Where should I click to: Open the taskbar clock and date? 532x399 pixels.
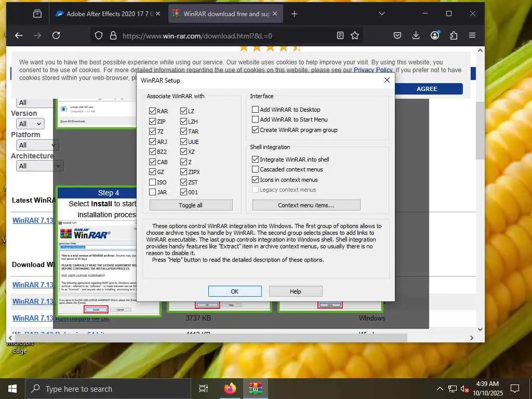pos(487,389)
